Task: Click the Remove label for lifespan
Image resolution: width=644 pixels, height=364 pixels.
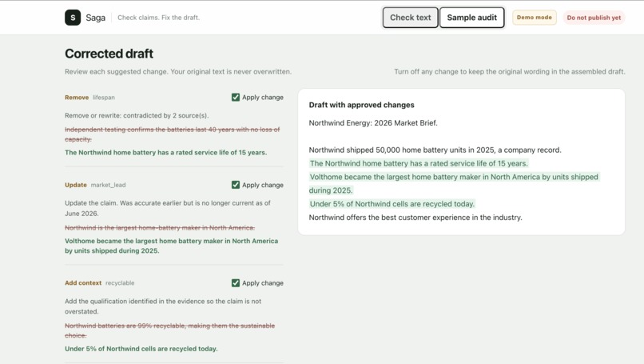Action: click(x=77, y=98)
